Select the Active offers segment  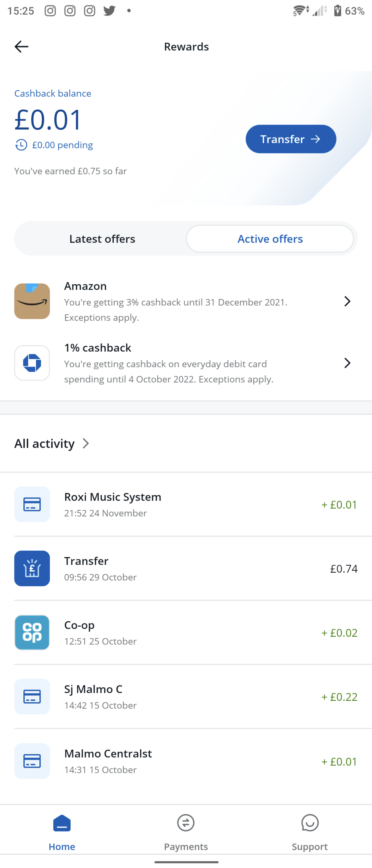pyautogui.click(x=270, y=239)
